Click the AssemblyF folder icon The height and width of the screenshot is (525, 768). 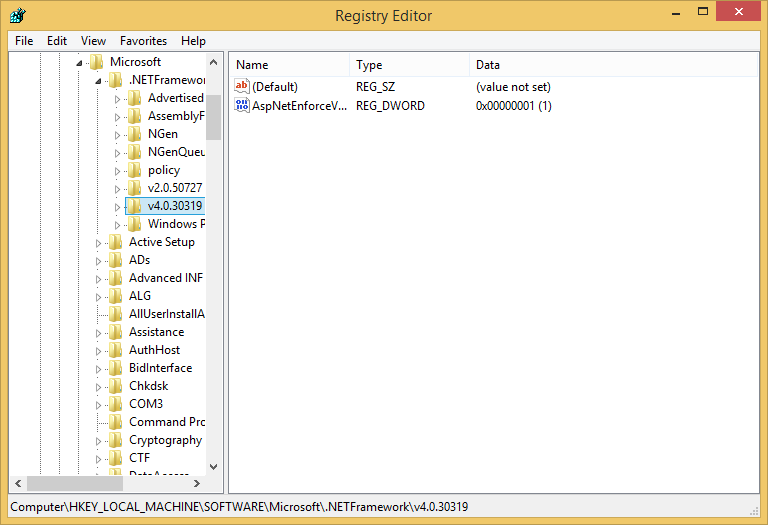tap(134, 116)
